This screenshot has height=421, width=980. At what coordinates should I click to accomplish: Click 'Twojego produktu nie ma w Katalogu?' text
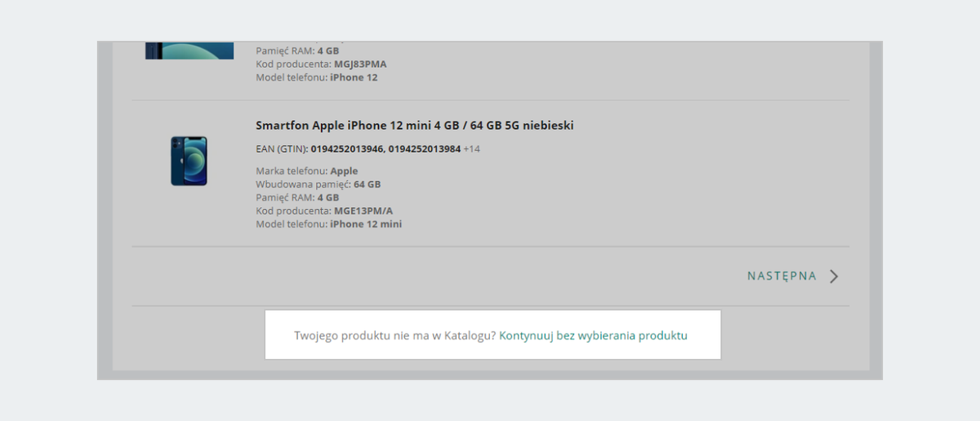click(395, 335)
